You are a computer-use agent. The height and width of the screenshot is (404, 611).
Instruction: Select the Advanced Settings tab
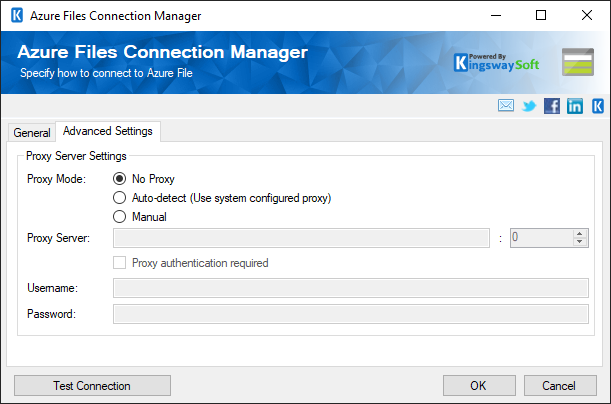click(108, 131)
